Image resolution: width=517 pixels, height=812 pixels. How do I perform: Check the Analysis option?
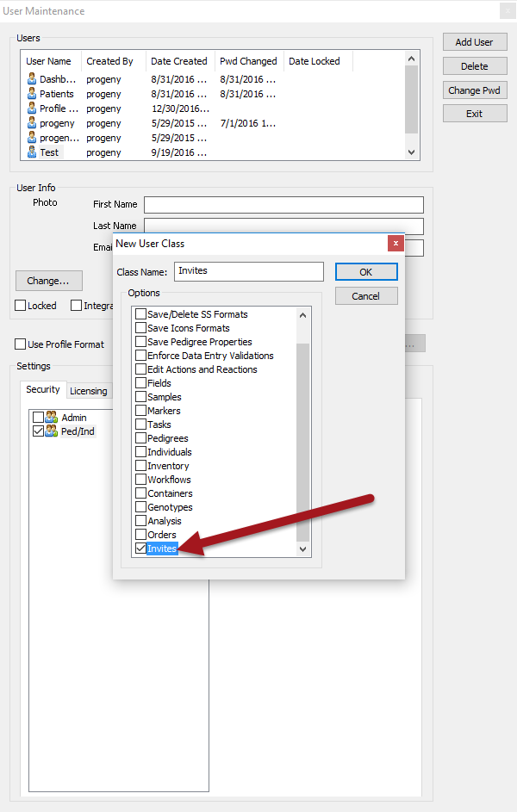pos(140,521)
